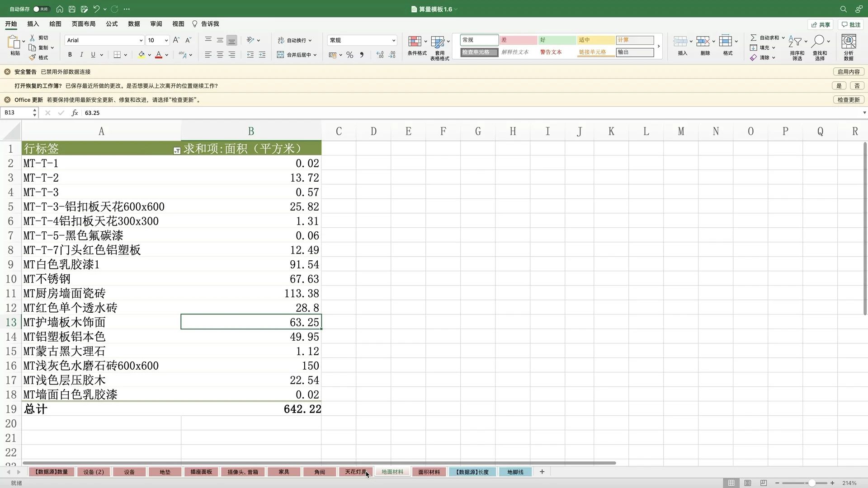Click the 检查更新 button
The height and width of the screenshot is (488, 868).
(848, 100)
